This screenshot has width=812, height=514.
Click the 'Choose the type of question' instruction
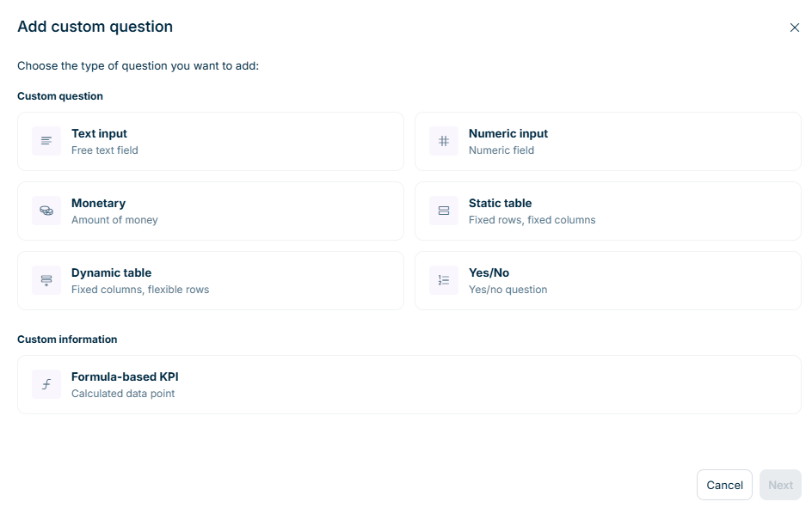coord(138,65)
